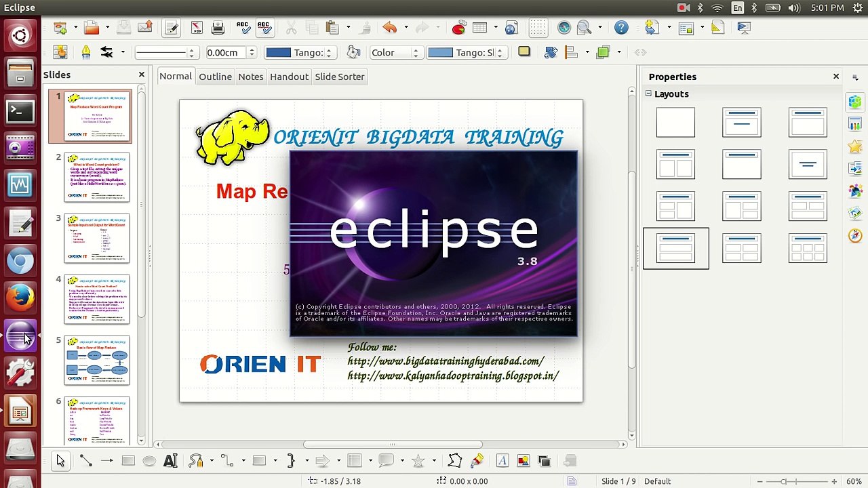Insert image From File icon

tap(523, 461)
